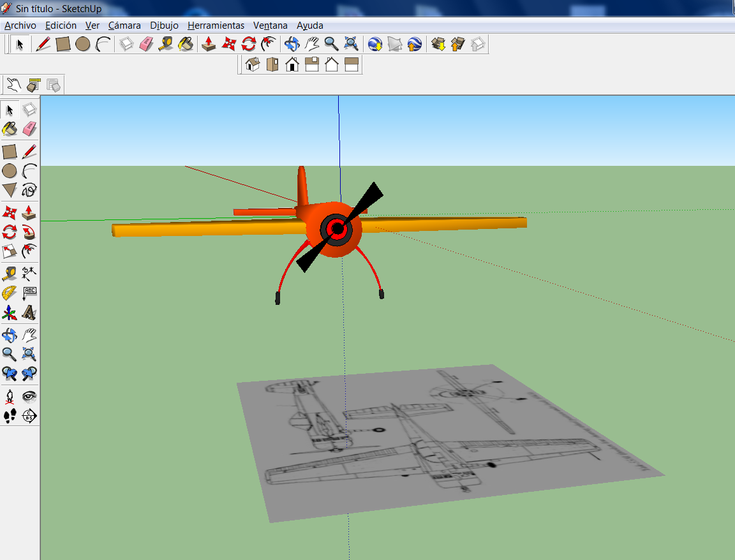Open the Herramientas menu
Image resolution: width=735 pixels, height=560 pixels.
click(x=216, y=26)
